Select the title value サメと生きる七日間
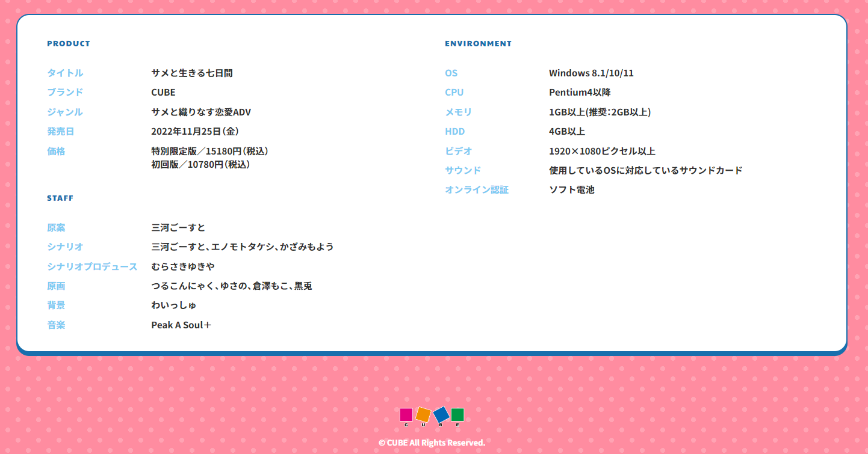Image resolution: width=868 pixels, height=454 pixels. (192, 73)
